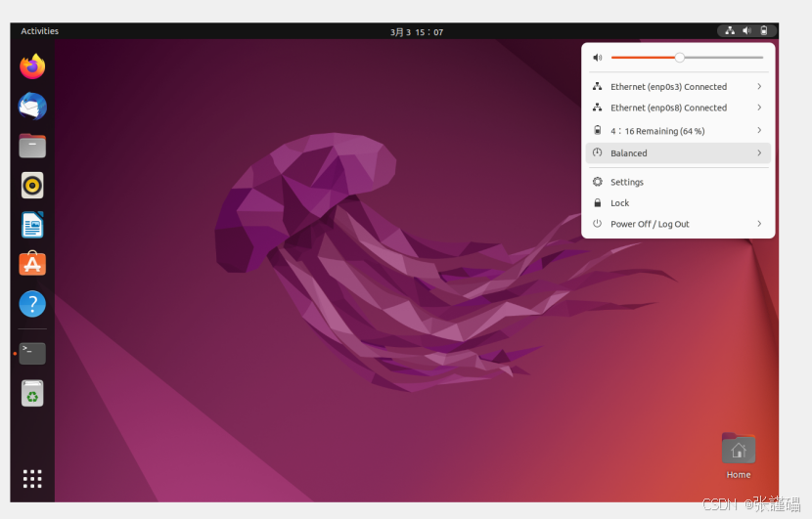812x520 pixels.
Task: Click network icon beside enp0s8
Action: tap(598, 108)
